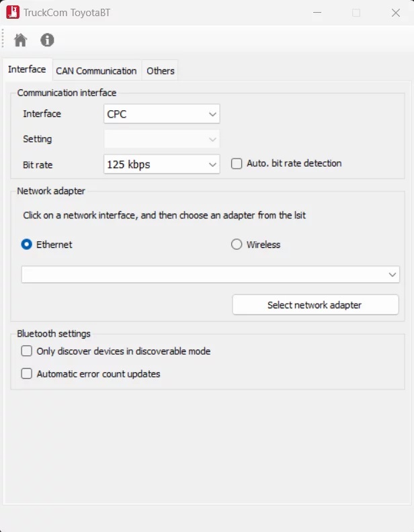Expand the Interface dropdown showing CPC
The image size is (414, 532).
coord(162,114)
